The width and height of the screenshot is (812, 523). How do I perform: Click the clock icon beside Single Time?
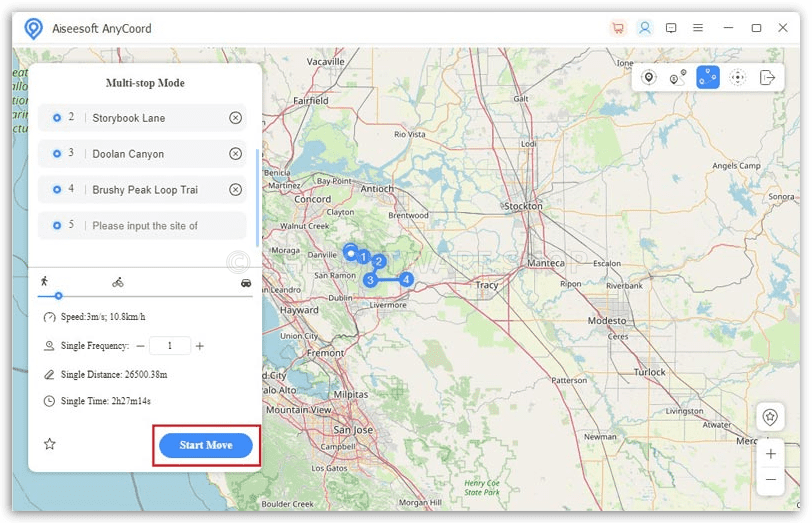(49, 401)
